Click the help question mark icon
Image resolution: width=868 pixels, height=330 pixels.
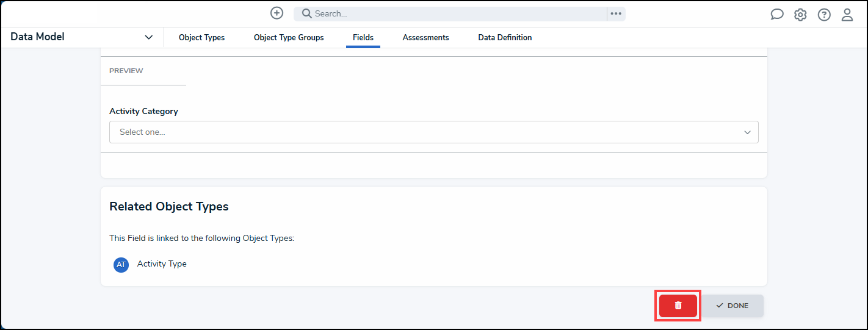click(824, 15)
